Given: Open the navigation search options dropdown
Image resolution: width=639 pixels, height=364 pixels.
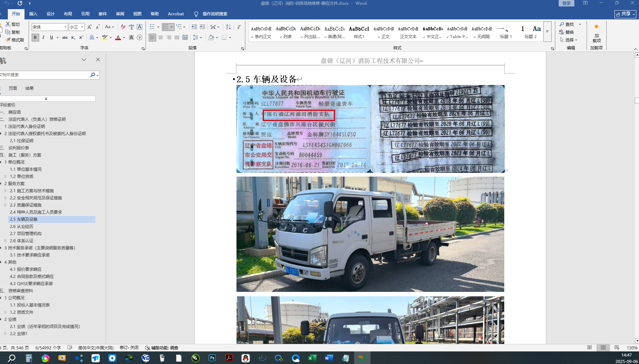Looking at the screenshot, I should tap(98, 75).
